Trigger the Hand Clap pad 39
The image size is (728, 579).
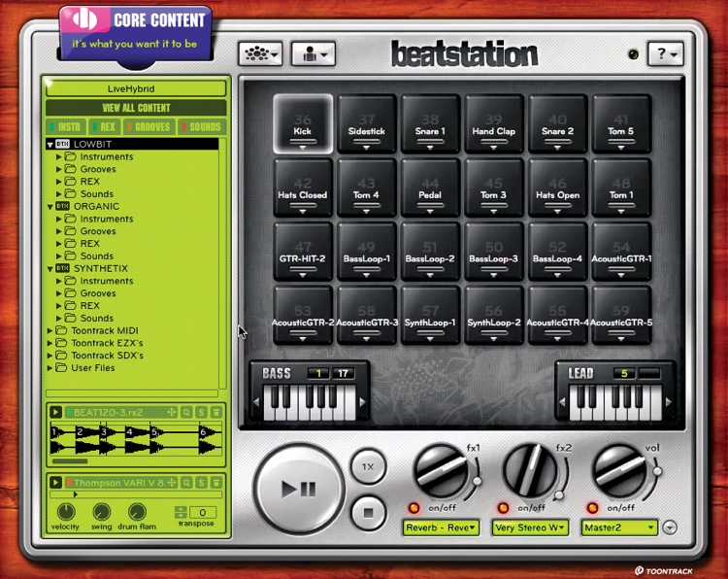pyautogui.click(x=493, y=123)
